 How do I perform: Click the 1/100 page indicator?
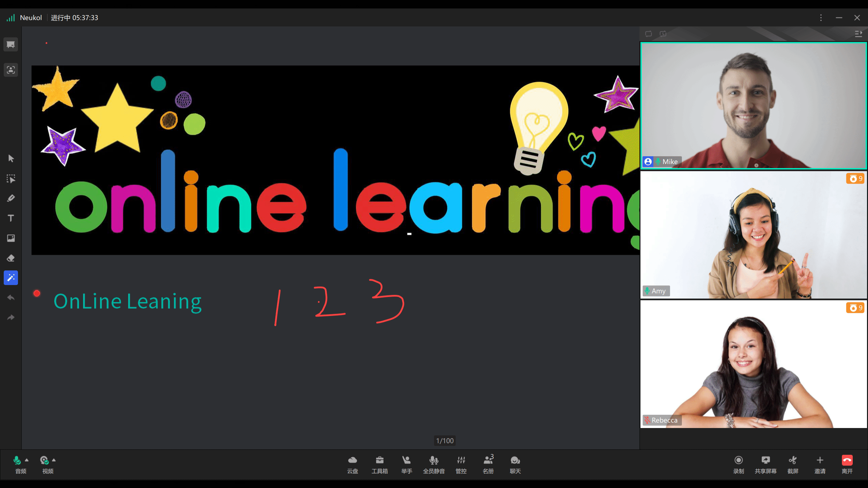click(x=445, y=441)
